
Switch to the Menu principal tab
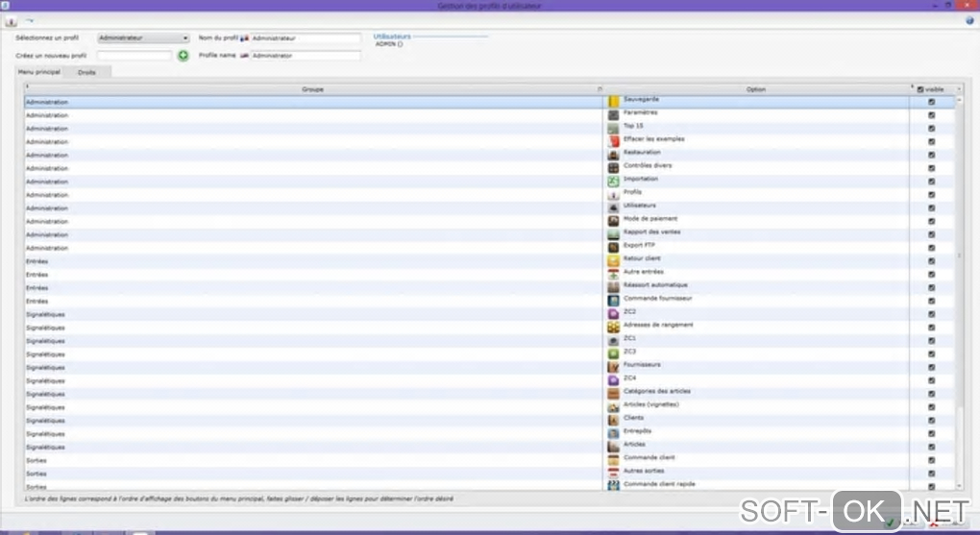tap(39, 72)
